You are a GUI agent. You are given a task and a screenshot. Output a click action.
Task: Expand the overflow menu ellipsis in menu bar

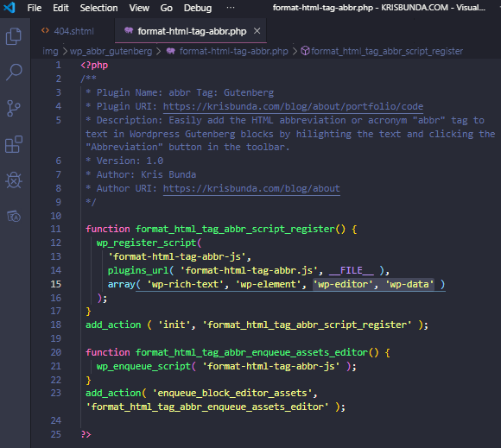click(x=231, y=8)
